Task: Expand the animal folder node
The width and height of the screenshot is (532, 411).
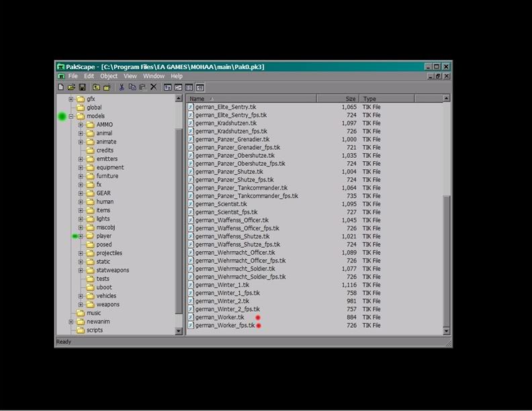Action: click(81, 133)
